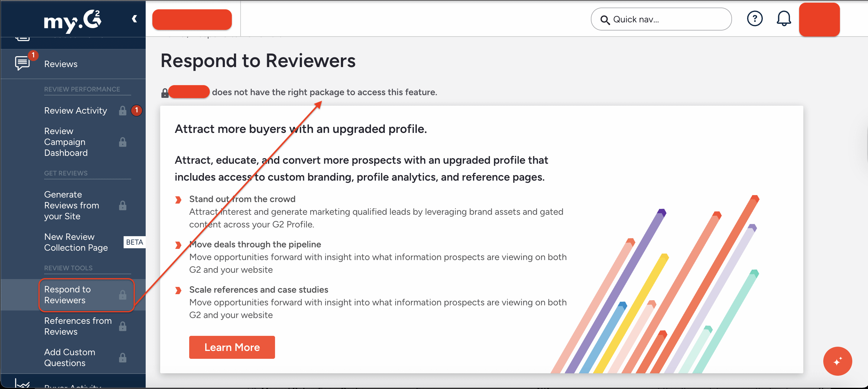
Task: Click the Quick nav search field
Action: (660, 19)
